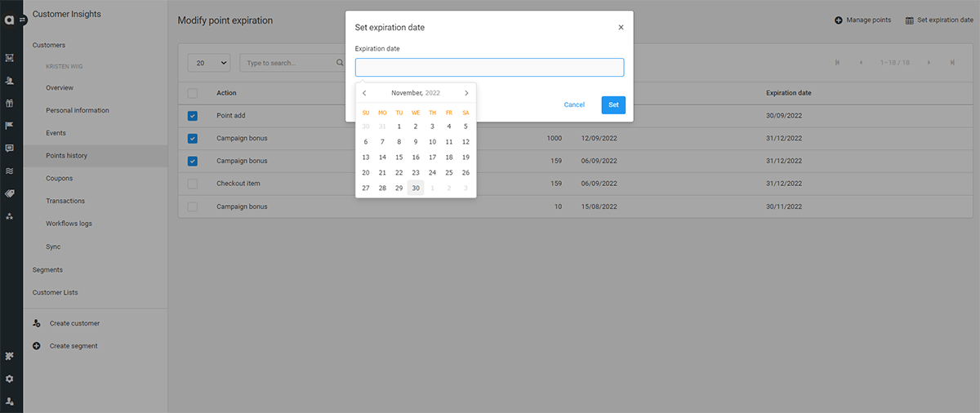Click the price tag icon in sidebar
Viewport: 980px width, 413px height.
9,193
